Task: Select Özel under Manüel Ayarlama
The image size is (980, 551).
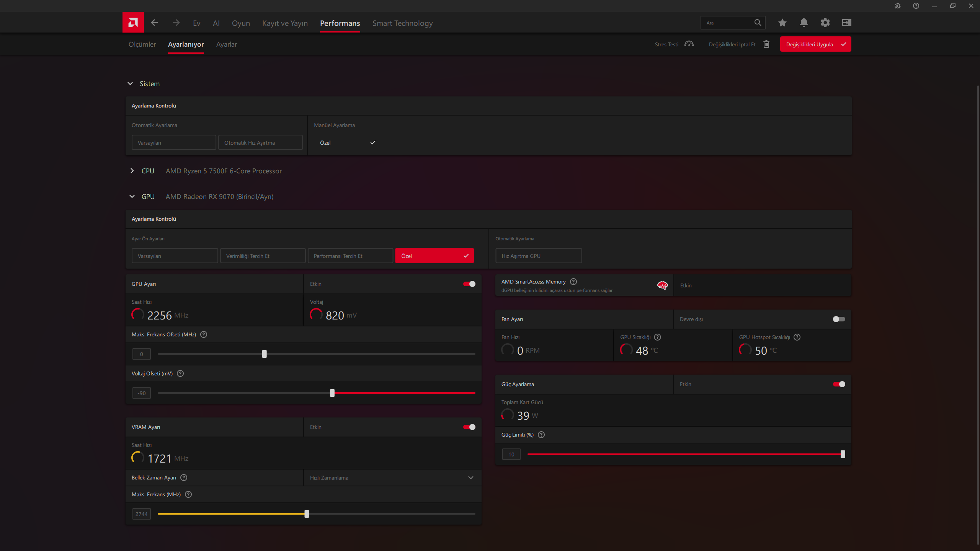Action: (348, 142)
